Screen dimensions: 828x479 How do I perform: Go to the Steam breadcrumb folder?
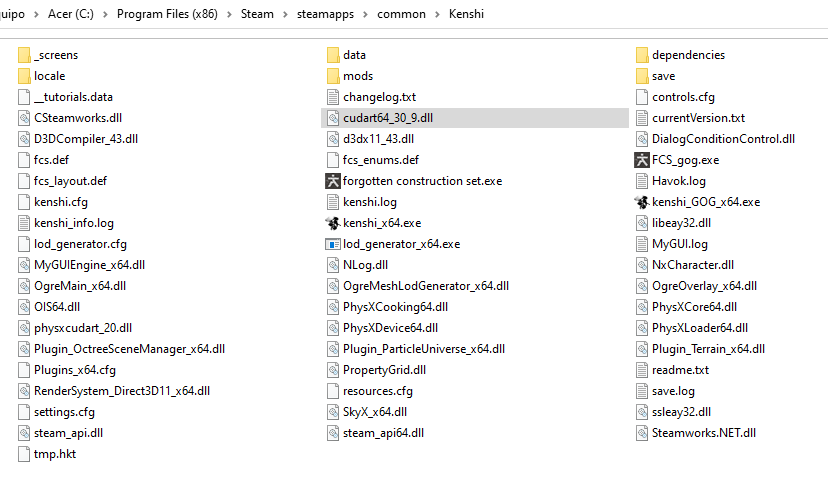pos(257,14)
